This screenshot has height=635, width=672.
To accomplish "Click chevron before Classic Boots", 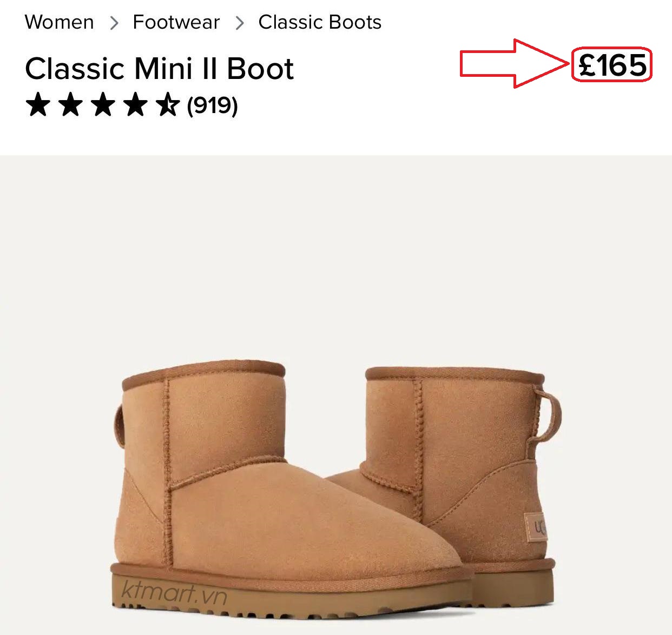I will pos(240,23).
